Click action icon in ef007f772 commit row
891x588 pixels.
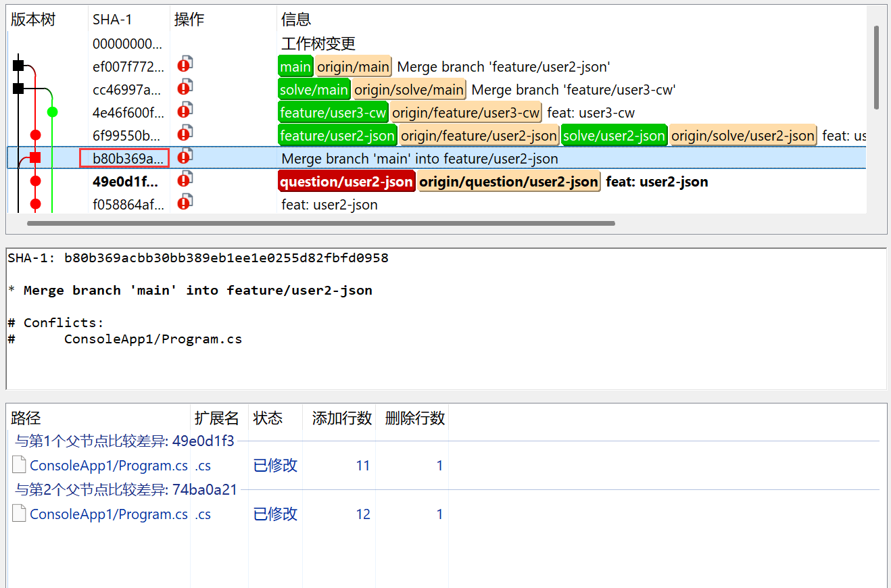coord(185,64)
